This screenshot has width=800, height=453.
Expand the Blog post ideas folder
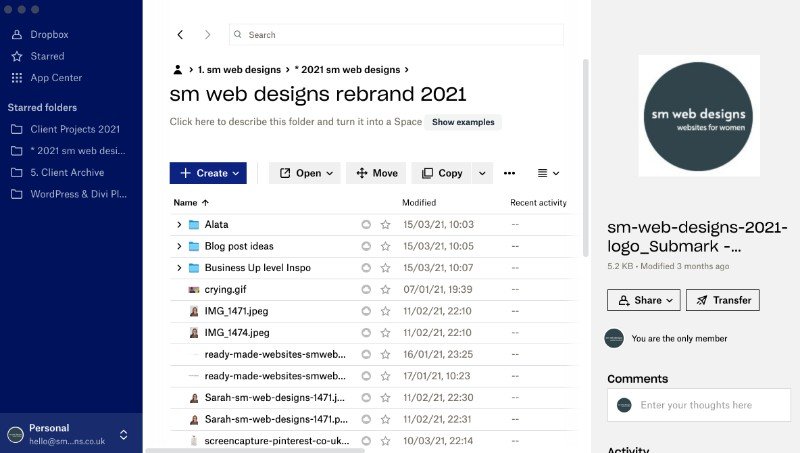[179, 246]
